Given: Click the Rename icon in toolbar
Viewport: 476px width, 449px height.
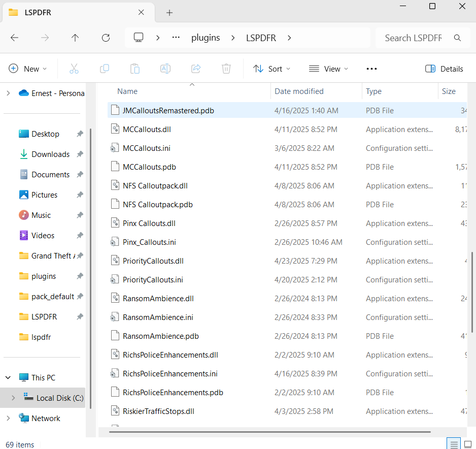Looking at the screenshot, I should point(165,69).
